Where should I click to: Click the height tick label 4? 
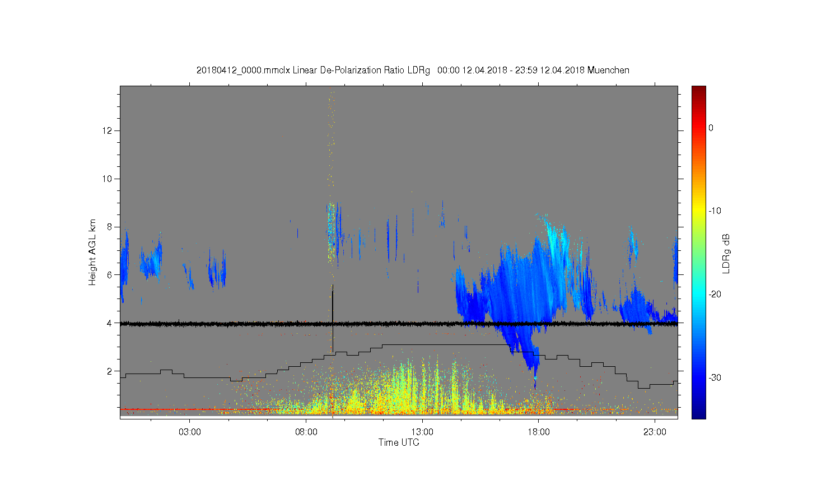tap(110, 323)
